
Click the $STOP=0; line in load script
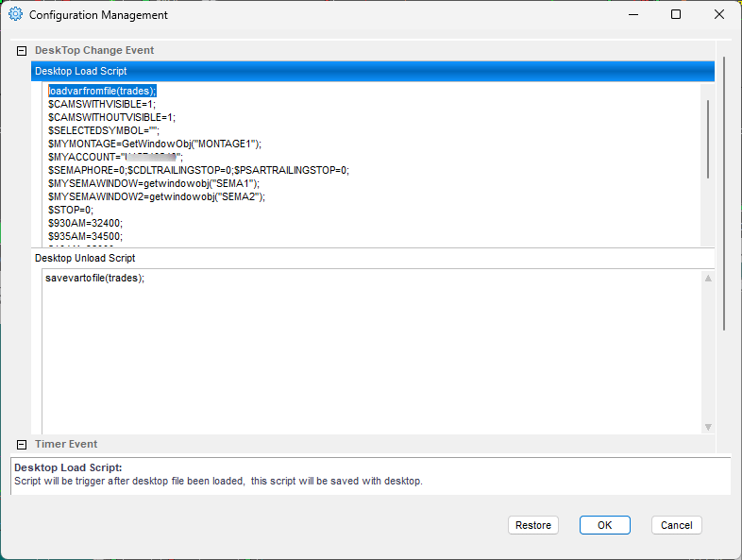click(x=71, y=210)
